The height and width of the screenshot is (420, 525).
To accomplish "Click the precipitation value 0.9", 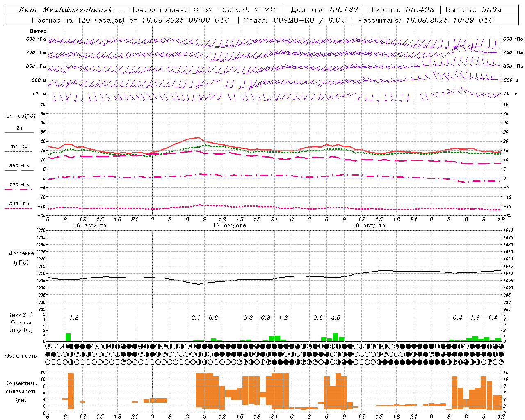I will tap(266, 317).
